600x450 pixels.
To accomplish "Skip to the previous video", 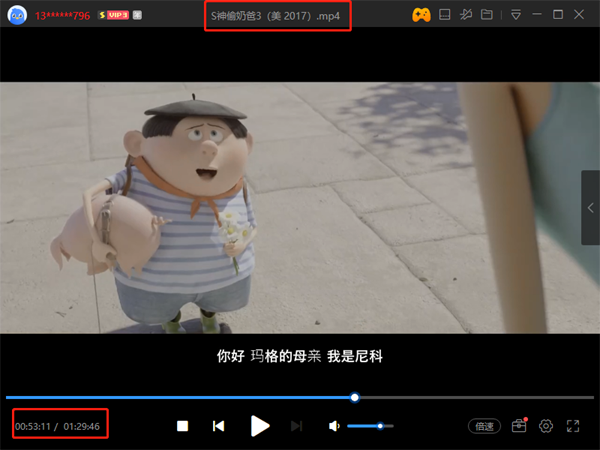I will 218,426.
